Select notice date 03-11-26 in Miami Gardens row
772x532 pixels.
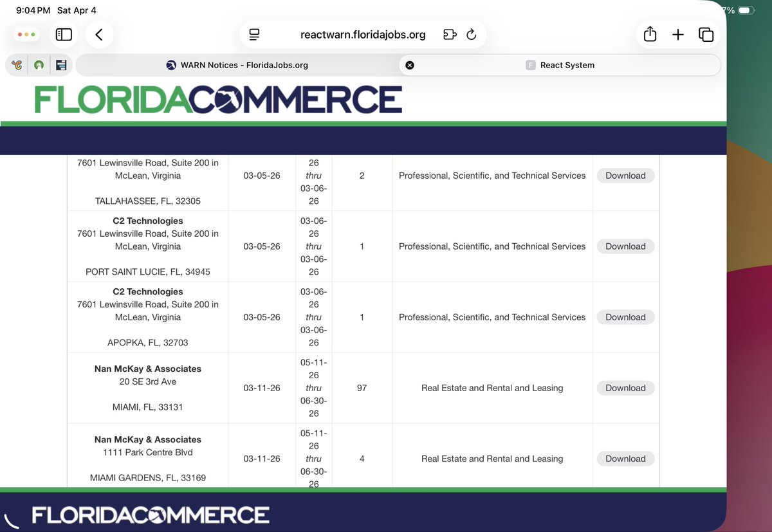coord(262,459)
